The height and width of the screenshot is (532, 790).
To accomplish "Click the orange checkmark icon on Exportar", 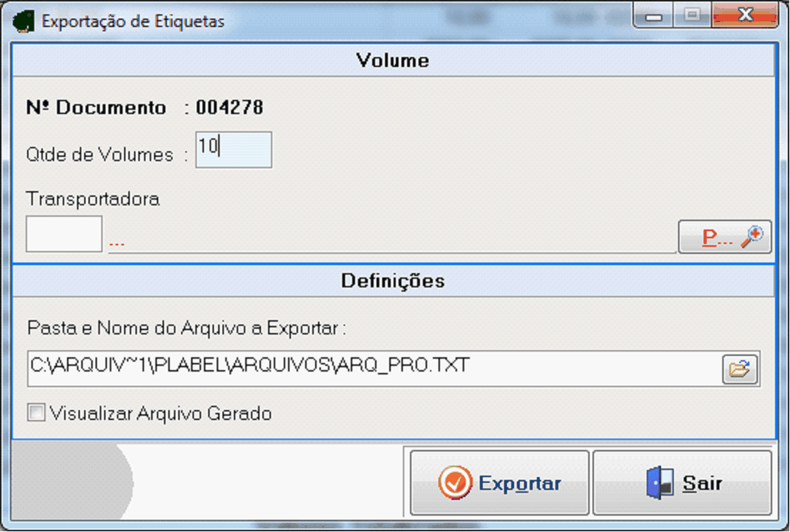I will pyautogui.click(x=455, y=483).
